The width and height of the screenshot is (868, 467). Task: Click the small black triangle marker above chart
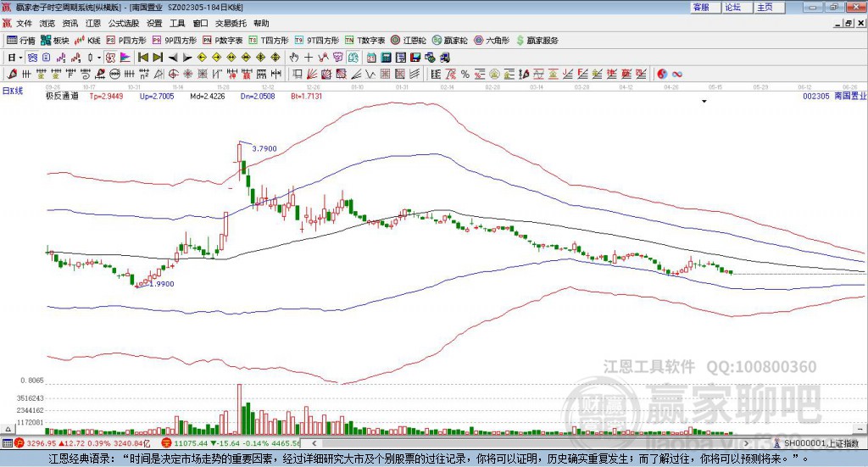tap(704, 101)
